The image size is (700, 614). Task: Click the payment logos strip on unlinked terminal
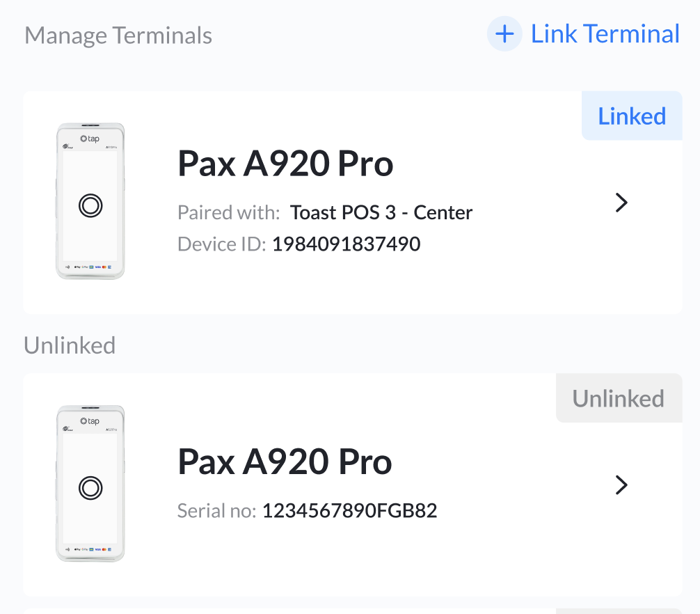coord(89,549)
